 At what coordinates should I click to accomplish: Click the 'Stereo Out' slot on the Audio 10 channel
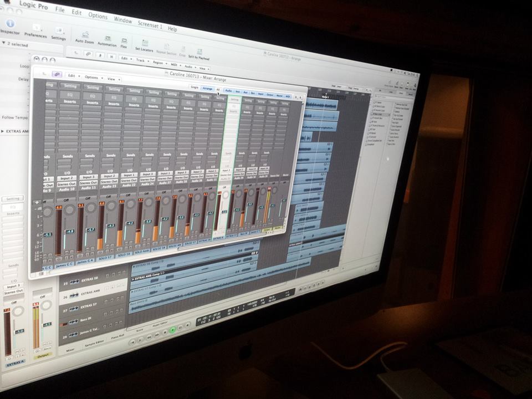click(66, 184)
